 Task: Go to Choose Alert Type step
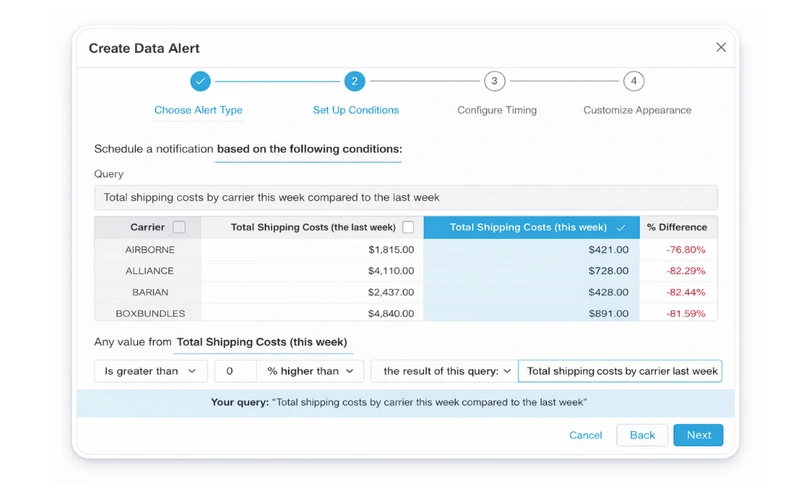coord(198,110)
